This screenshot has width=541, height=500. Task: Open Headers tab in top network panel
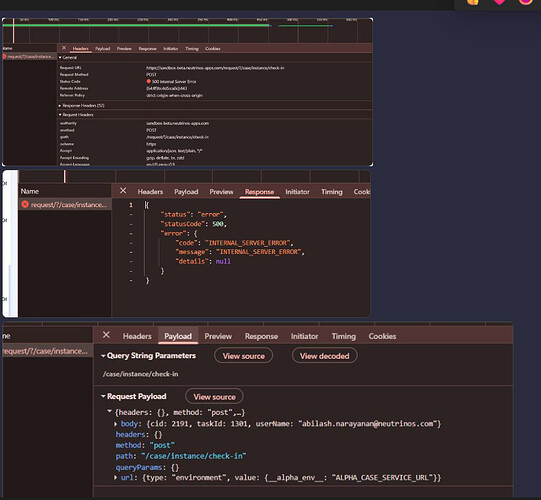point(80,49)
